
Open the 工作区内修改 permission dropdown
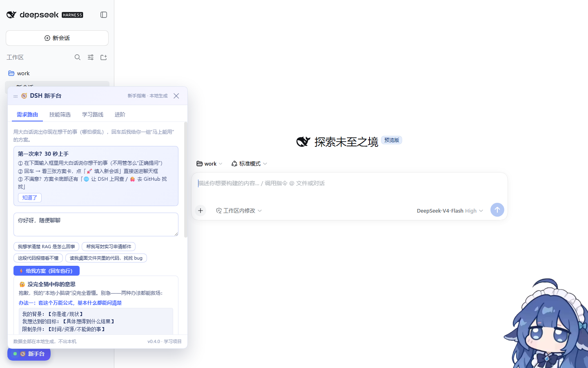coord(239,211)
